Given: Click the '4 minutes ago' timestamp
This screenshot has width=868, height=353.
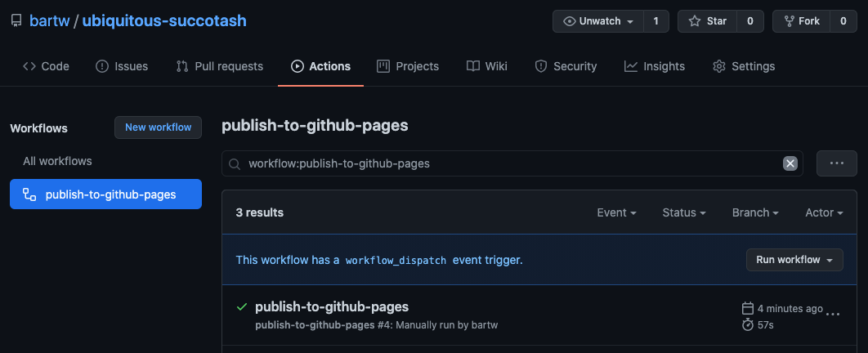Looking at the screenshot, I should pos(790,308).
